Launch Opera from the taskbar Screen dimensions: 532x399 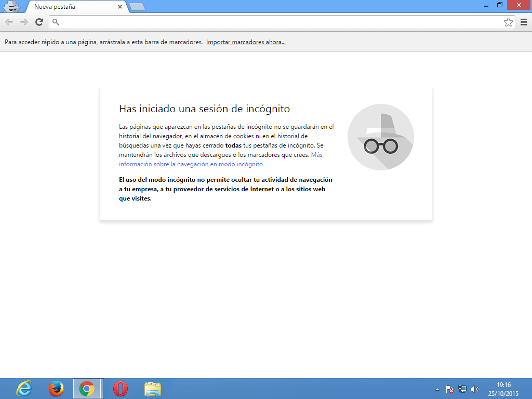(x=120, y=389)
